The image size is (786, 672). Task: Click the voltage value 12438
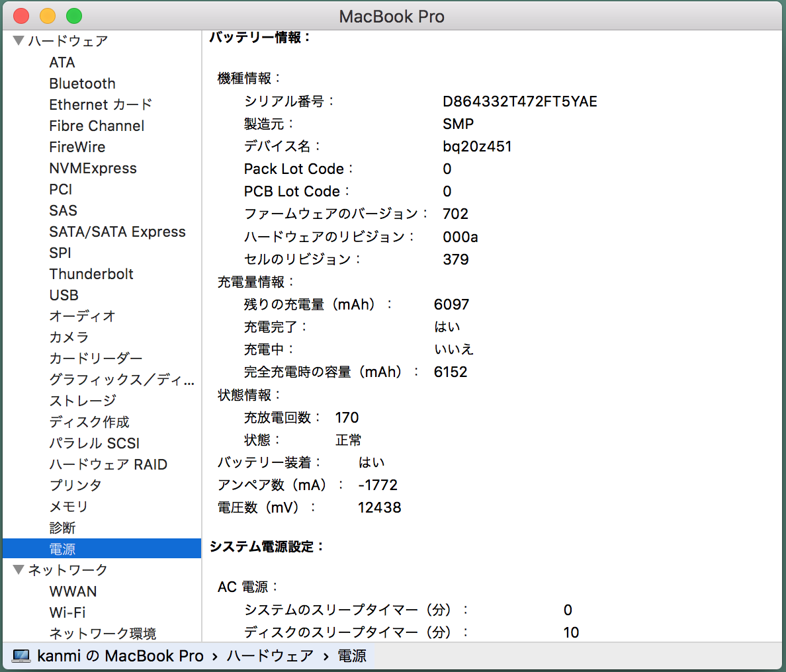tap(380, 507)
